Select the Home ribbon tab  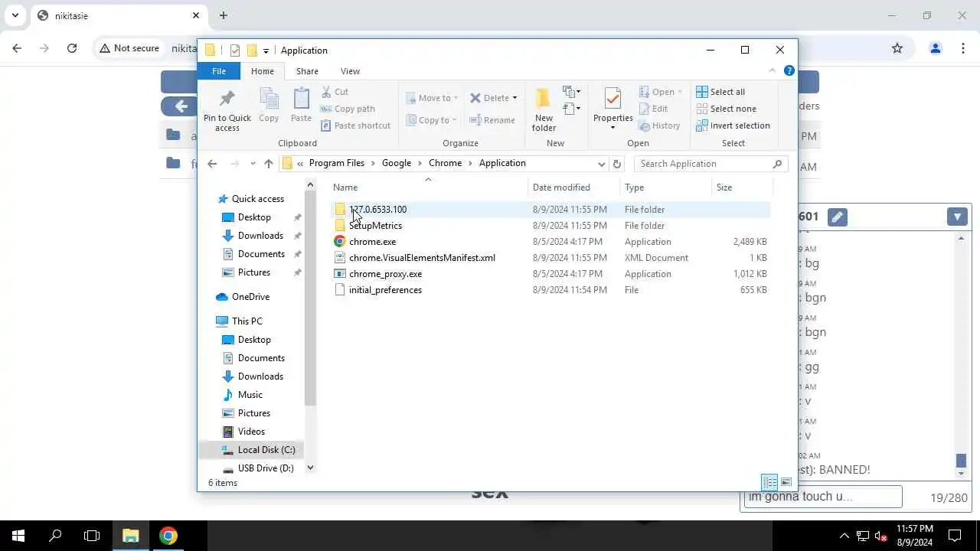[x=263, y=71]
